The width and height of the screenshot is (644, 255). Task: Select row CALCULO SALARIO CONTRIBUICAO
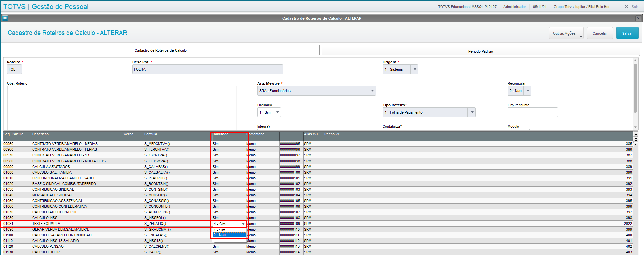click(x=317, y=235)
